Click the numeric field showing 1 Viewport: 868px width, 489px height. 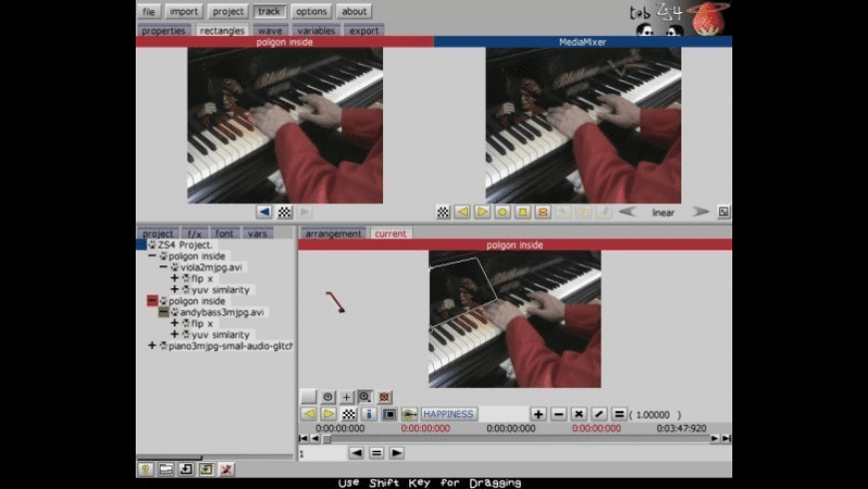322,453
